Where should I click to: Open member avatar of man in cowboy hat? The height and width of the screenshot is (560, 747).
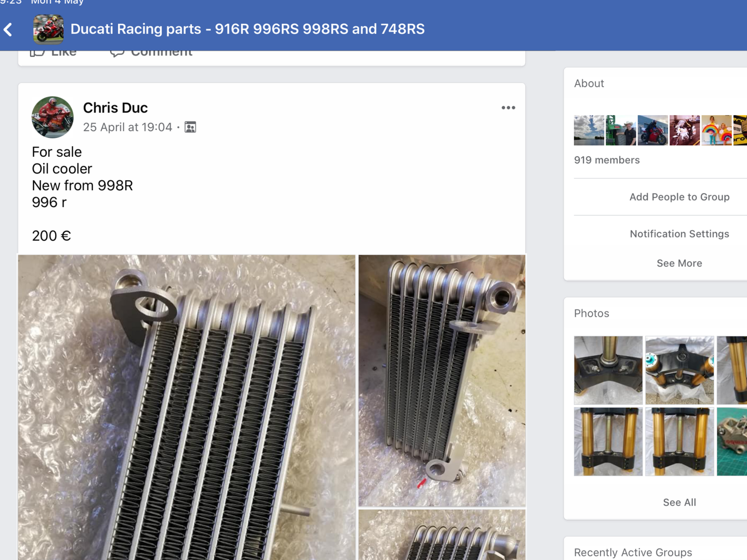pos(621,130)
